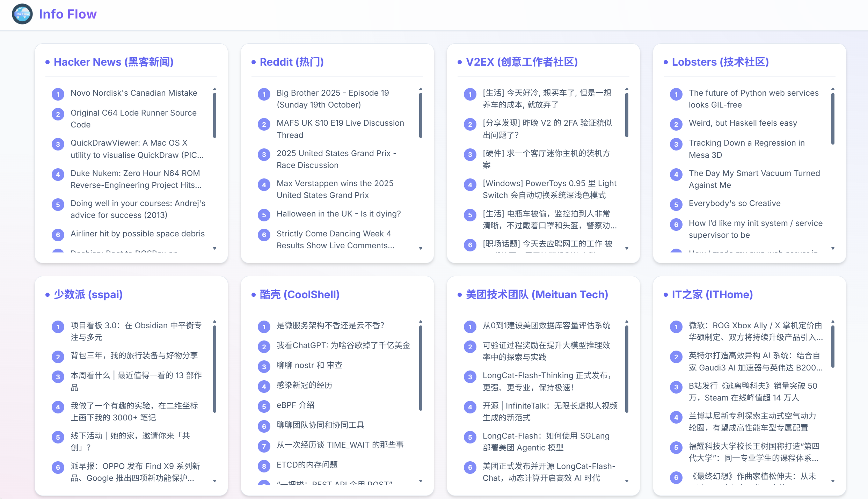Screen dimensions: 868x499
Task: Click number 1 badge beside Novo Nordisk story
Action: pyautogui.click(x=58, y=94)
